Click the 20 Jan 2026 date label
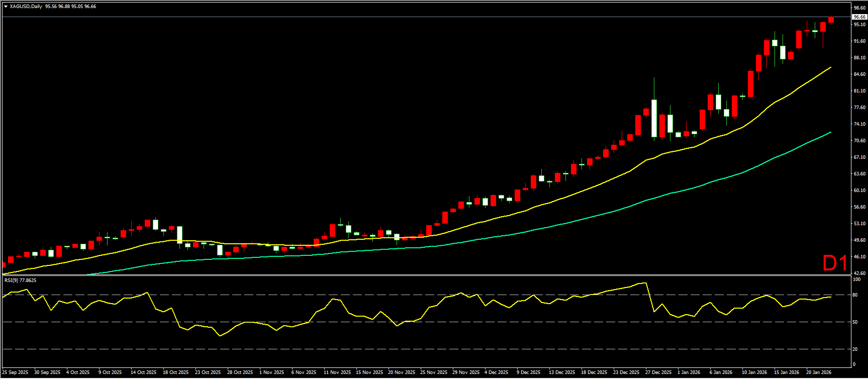 click(818, 372)
